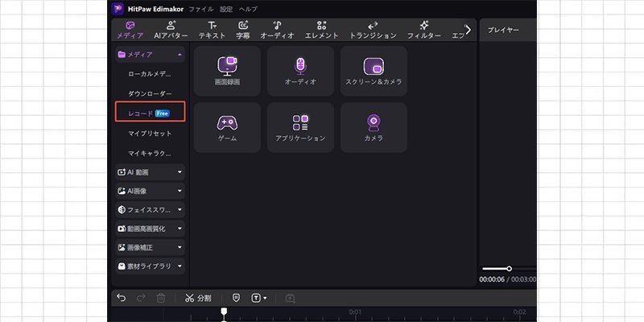644x322 pixels.
Task: Open the エレメント tab
Action: point(321,31)
